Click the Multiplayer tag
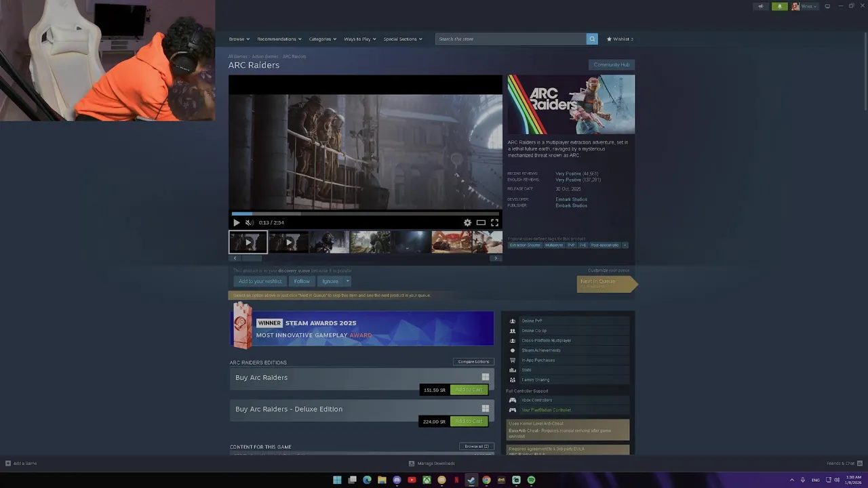Image resolution: width=868 pixels, height=488 pixels. point(554,245)
